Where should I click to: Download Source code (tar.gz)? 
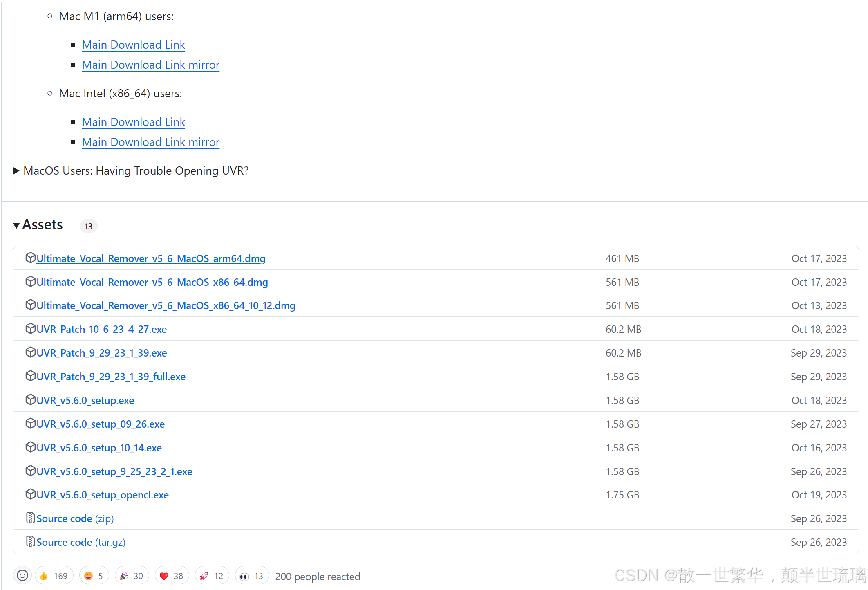81,542
